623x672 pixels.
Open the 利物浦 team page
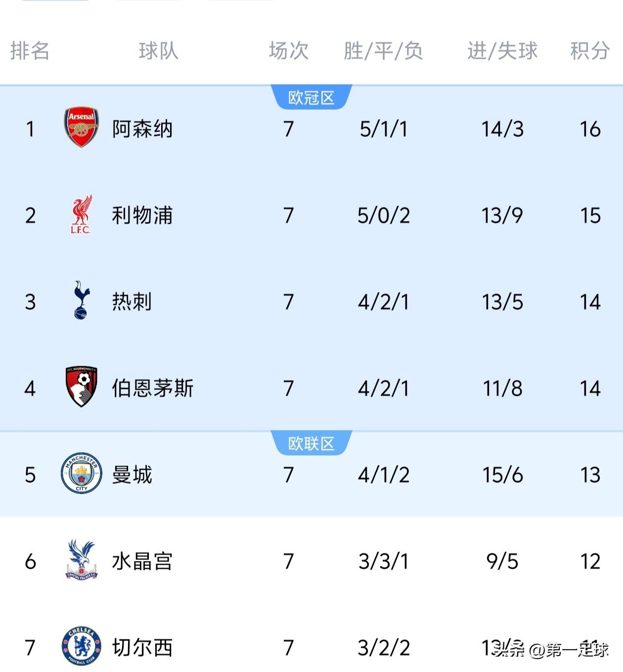(142, 215)
